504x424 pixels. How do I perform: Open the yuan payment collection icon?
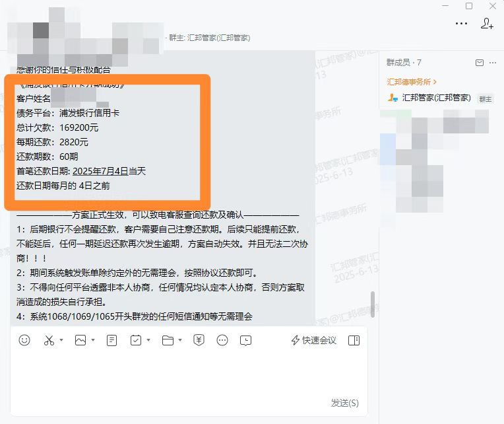coord(199,340)
